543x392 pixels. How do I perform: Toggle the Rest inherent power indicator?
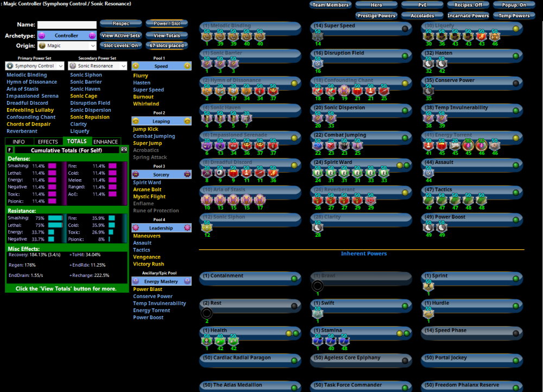click(294, 306)
